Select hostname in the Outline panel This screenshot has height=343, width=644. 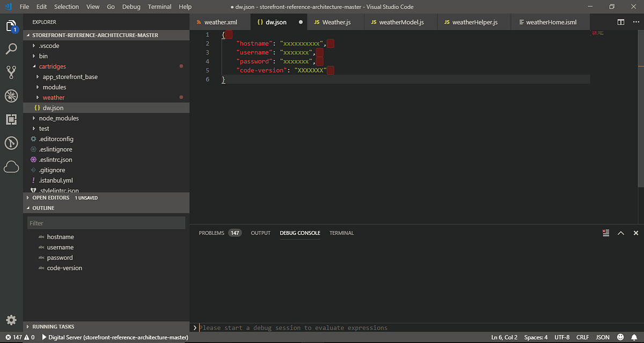coord(61,236)
